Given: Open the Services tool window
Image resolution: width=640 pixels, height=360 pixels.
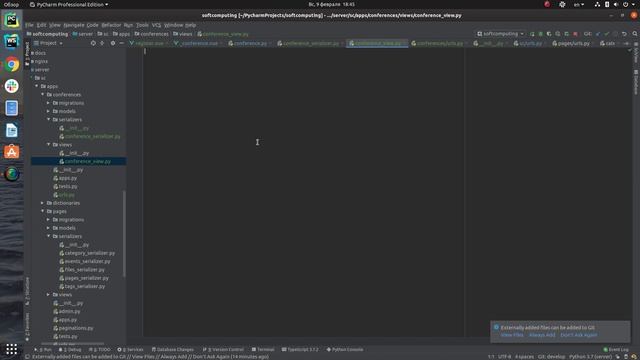Looking at the screenshot, I should [x=130, y=349].
